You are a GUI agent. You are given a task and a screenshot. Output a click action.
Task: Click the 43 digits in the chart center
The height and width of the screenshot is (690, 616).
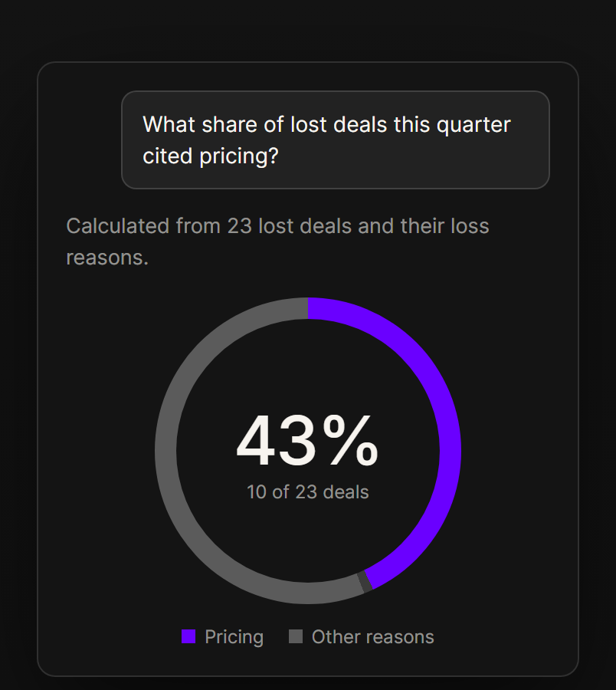pos(277,441)
